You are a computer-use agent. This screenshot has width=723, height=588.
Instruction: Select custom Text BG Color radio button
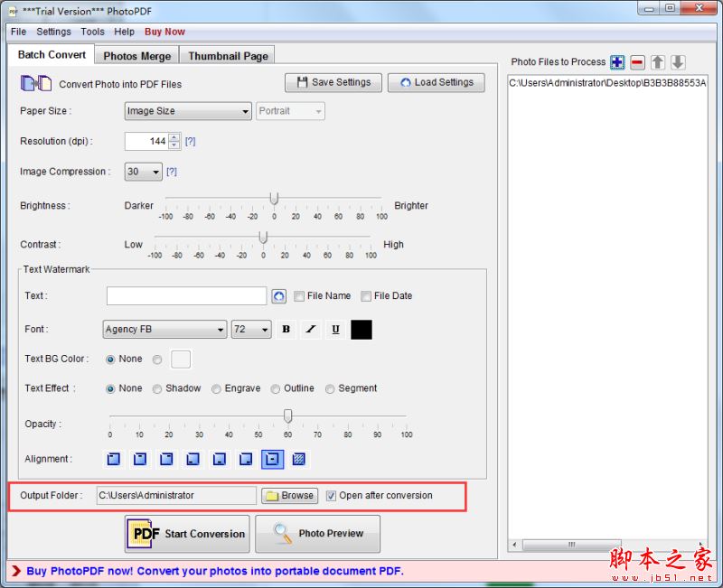(x=157, y=359)
